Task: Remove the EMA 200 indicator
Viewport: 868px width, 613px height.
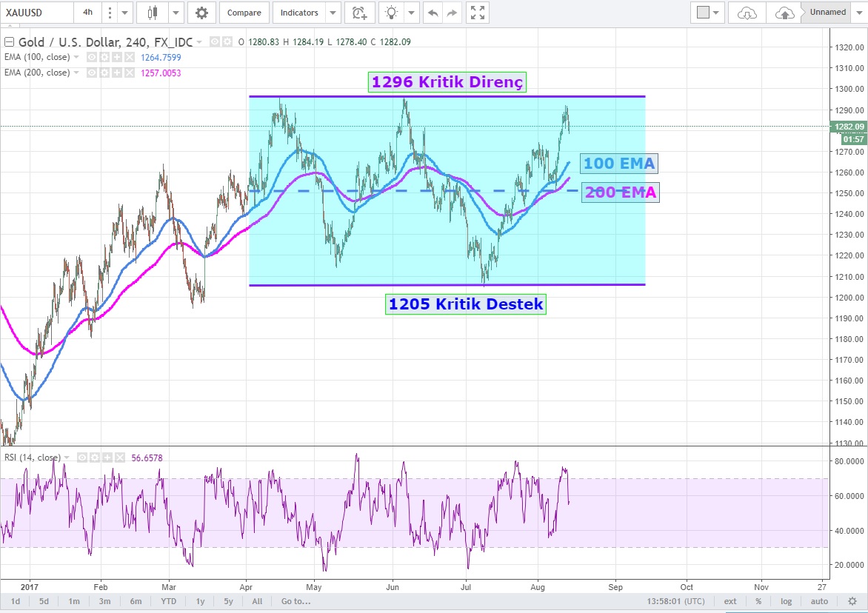Action: (129, 73)
